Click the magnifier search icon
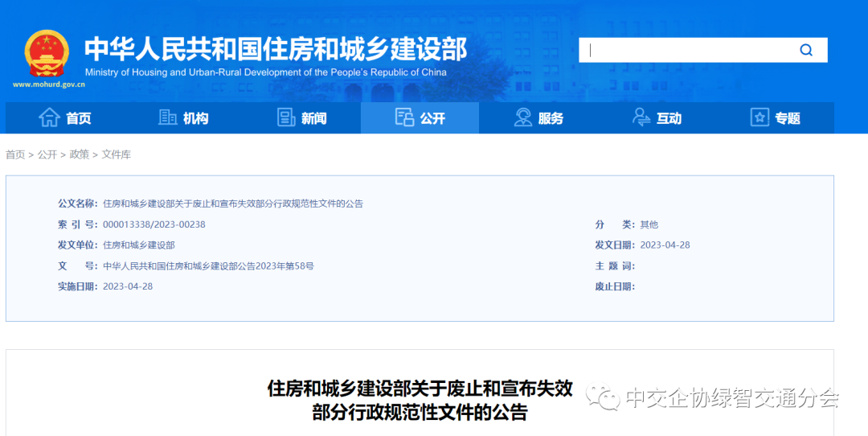Viewport: 868px width, 436px height. click(806, 50)
